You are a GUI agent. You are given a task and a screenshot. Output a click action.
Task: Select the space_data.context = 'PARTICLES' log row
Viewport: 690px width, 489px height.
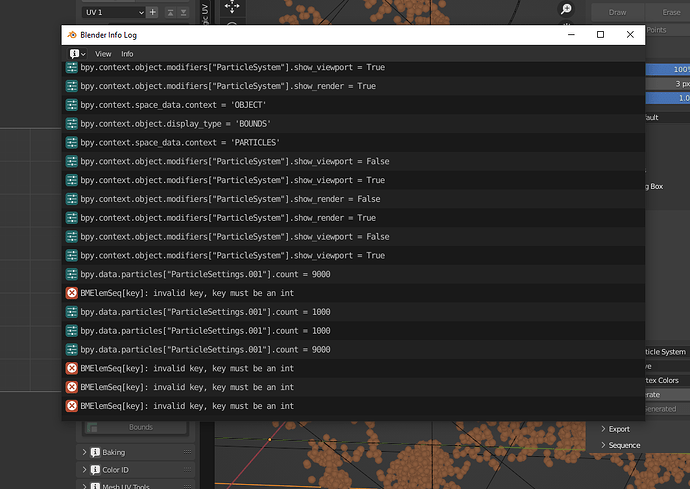[353, 143]
